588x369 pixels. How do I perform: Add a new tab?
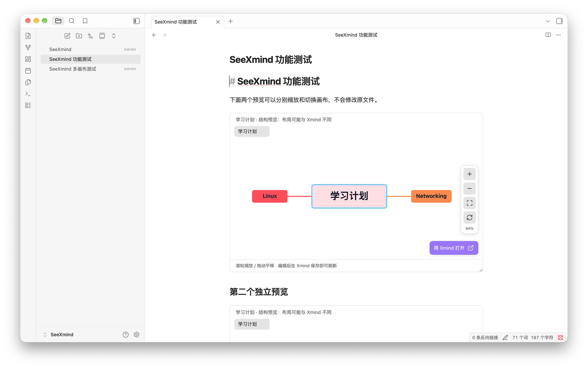(x=231, y=21)
